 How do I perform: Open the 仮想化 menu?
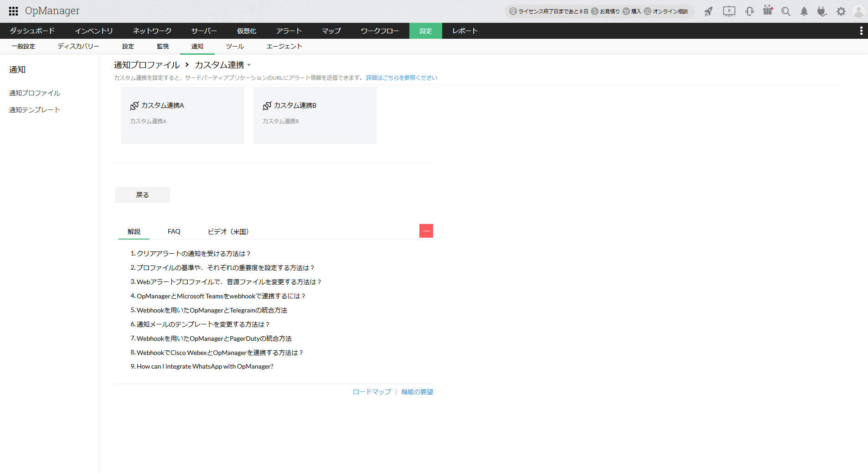[x=247, y=31]
